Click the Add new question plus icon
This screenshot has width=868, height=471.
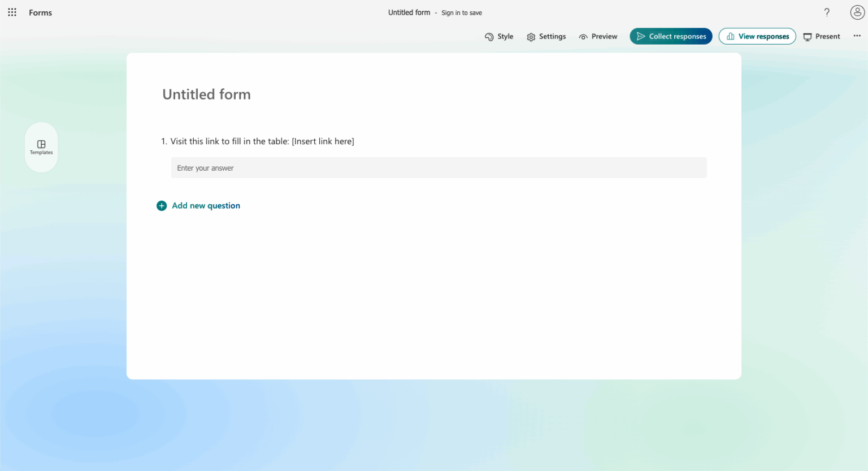click(x=162, y=205)
